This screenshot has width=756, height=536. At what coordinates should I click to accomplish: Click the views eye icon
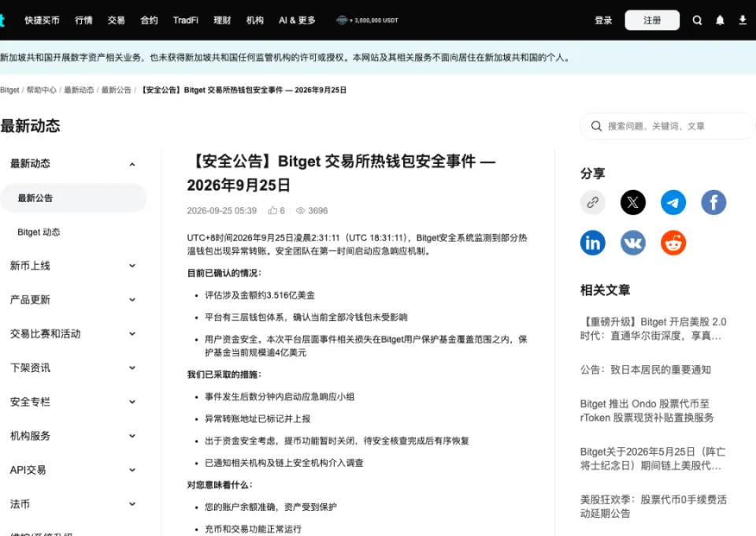[300, 210]
